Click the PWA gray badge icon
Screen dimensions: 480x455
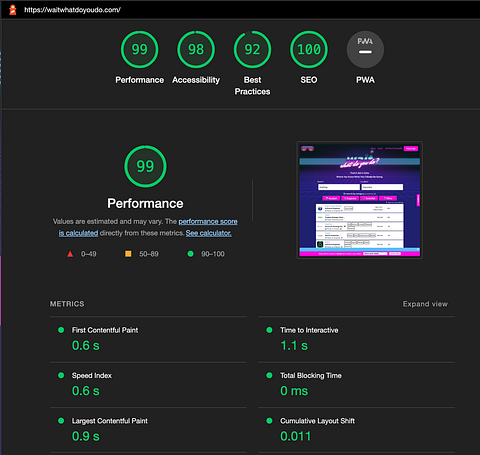pos(365,49)
